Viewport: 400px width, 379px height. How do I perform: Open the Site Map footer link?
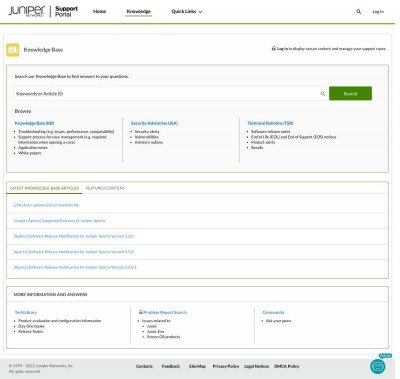[197, 366]
